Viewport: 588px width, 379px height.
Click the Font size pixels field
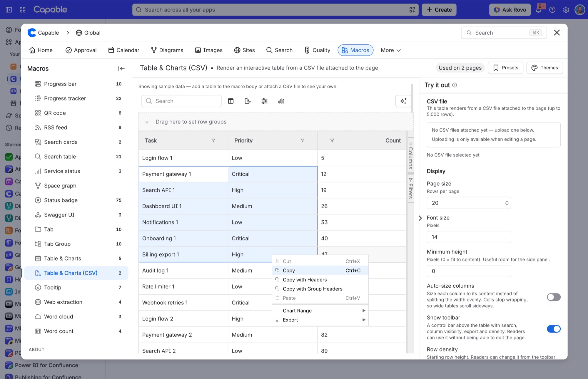click(x=469, y=237)
